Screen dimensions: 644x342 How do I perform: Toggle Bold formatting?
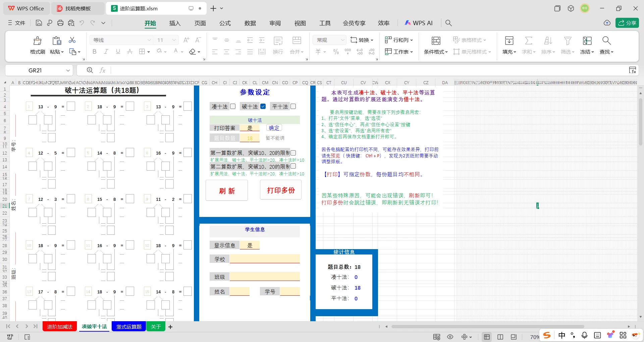pyautogui.click(x=95, y=52)
